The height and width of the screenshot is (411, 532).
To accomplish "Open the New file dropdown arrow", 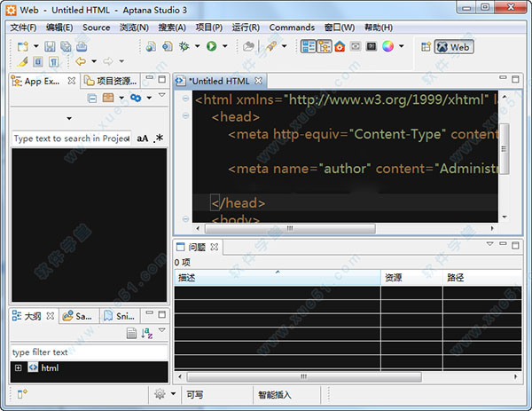I will tap(35, 46).
